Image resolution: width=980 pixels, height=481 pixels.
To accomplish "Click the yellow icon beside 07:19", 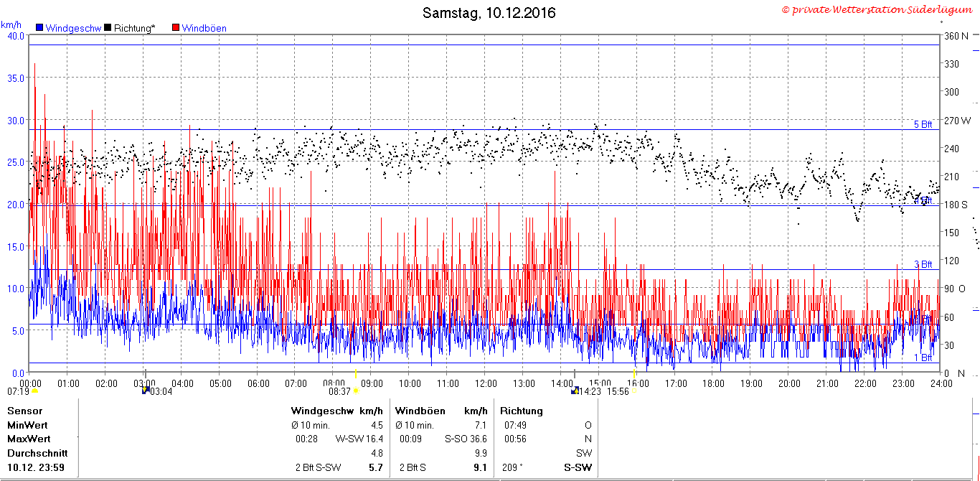I will (x=34, y=391).
